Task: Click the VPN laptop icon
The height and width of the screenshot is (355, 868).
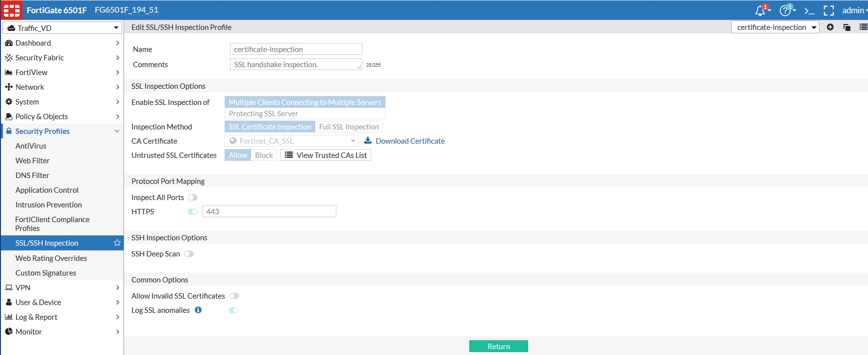Action: tap(9, 288)
